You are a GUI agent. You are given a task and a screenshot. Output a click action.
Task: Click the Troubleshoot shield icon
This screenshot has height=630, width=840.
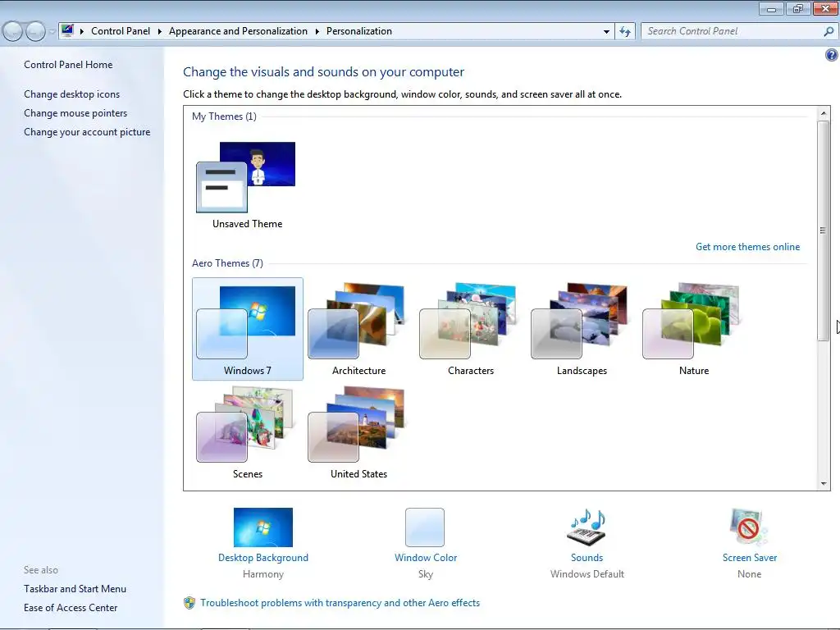click(189, 603)
